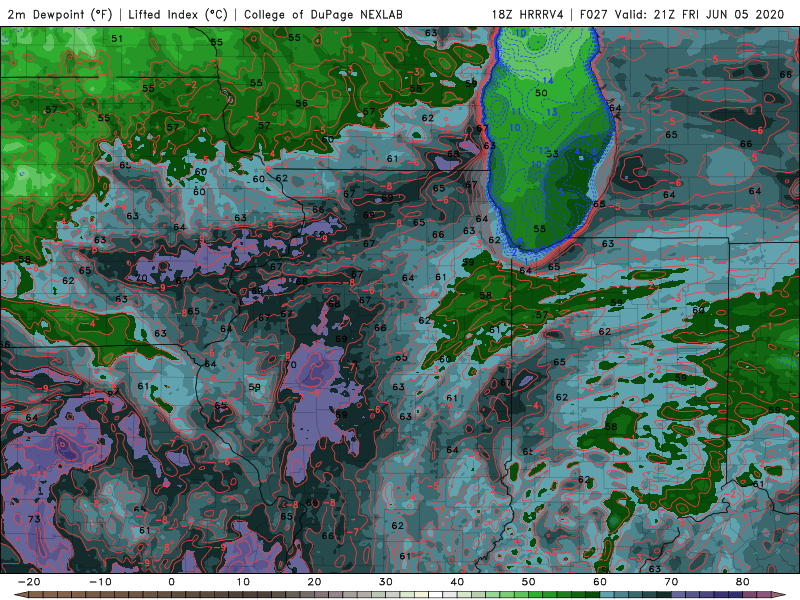
Task: Click the '70' label on the color scale
Action: [671, 582]
